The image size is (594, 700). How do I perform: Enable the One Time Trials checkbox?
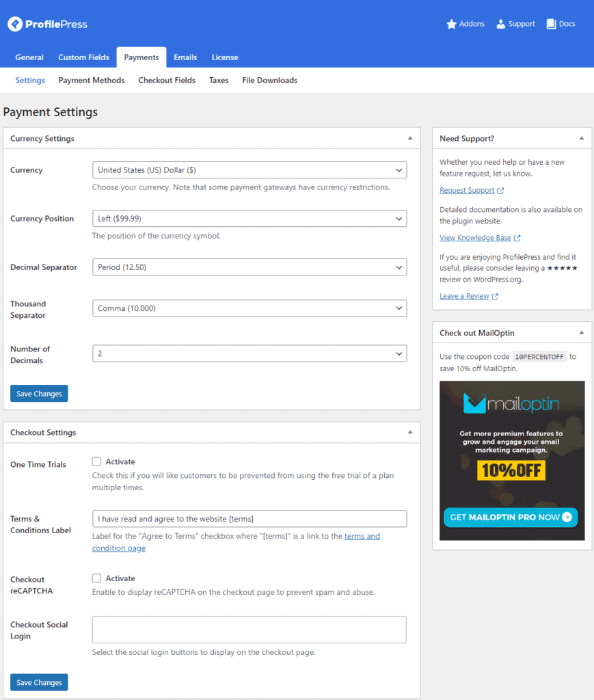coord(96,461)
